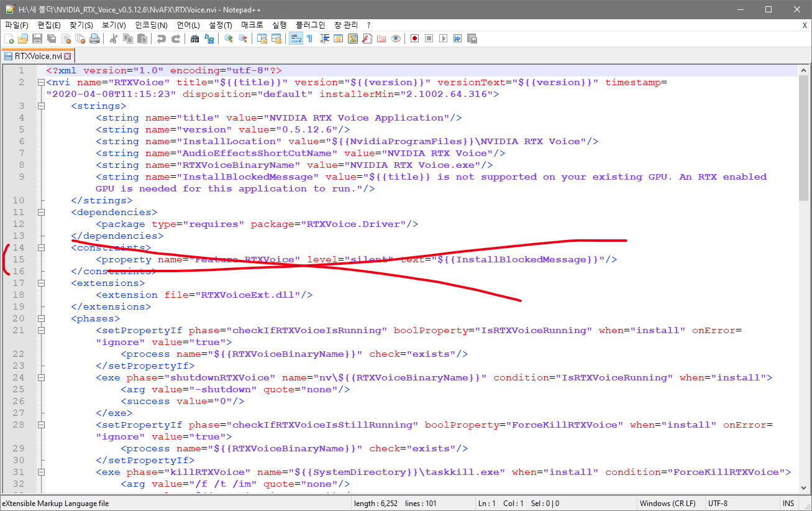The image size is (812, 511).
Task: Click the length : 6,252 status text
Action: pos(376,504)
